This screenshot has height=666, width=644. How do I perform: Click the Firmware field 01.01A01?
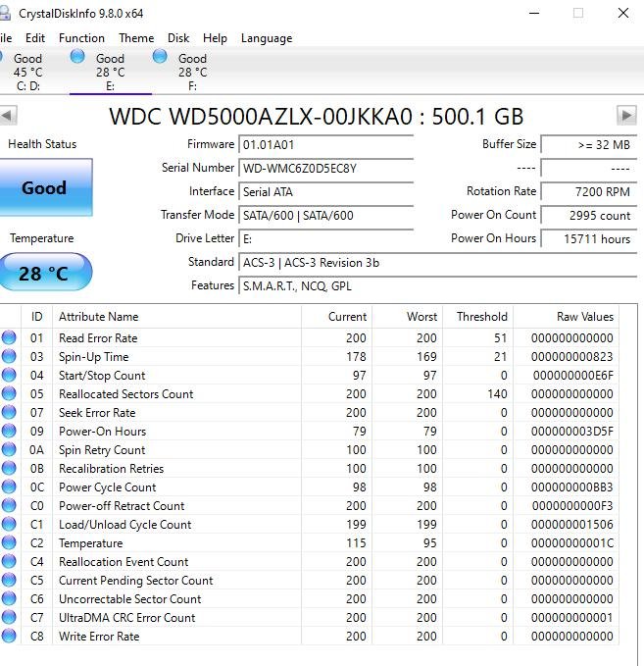[326, 145]
